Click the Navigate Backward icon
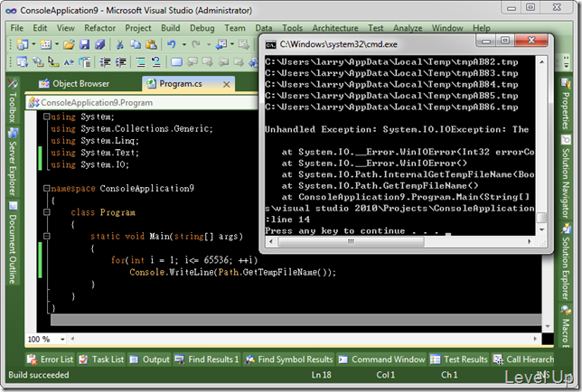582x392 pixels. coord(221,44)
